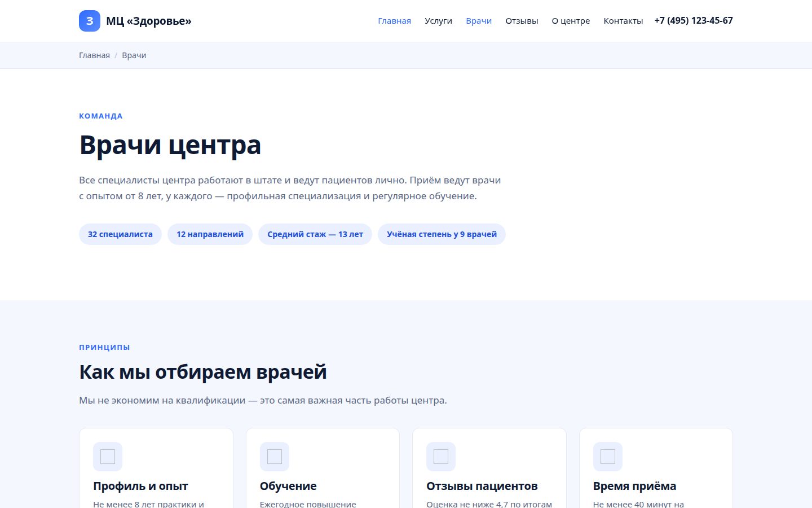The image size is (812, 508).
Task: Go to the Врачи navigation item
Action: coord(479,21)
